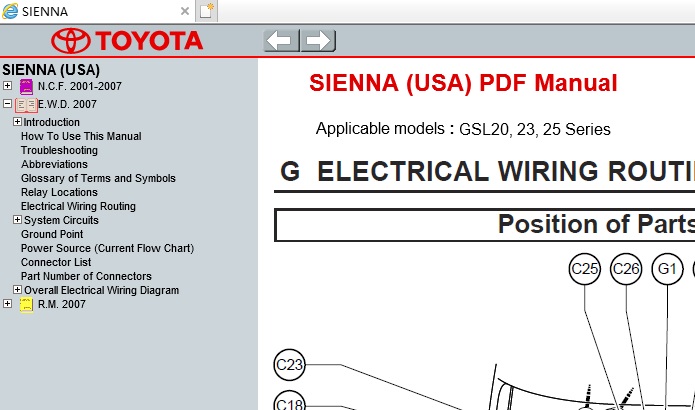Expand the Introduction section
This screenshot has height=410, width=695.
tap(17, 121)
